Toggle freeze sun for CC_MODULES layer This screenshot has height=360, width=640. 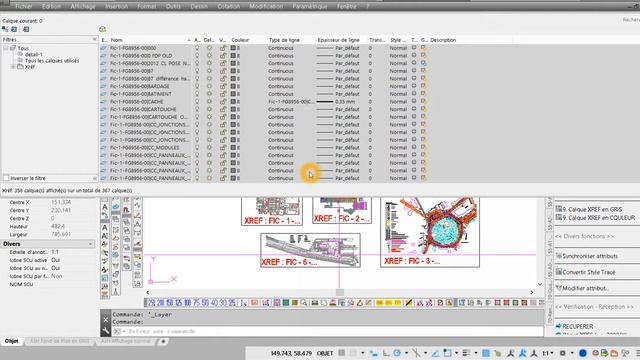(x=209, y=147)
